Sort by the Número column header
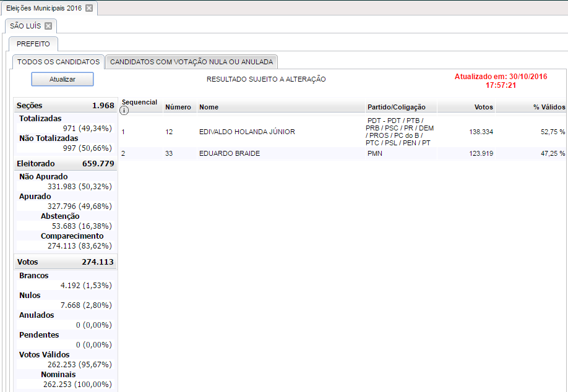Image resolution: width=568 pixels, height=392 pixels. (178, 107)
